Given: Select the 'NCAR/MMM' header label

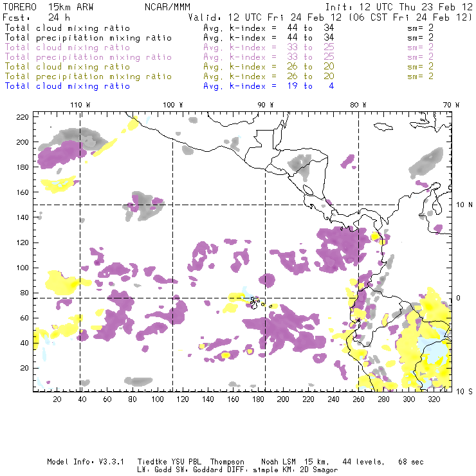Looking at the screenshot, I should pos(167,7).
